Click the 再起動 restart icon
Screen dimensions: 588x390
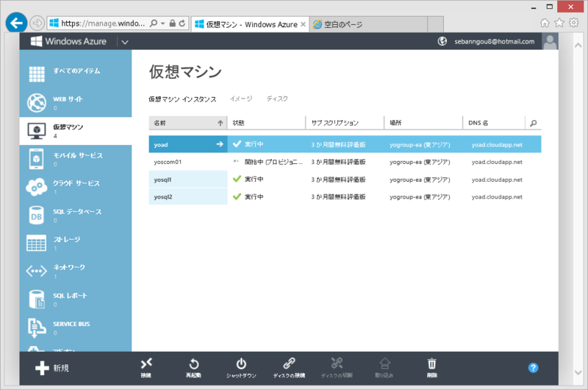(x=194, y=364)
